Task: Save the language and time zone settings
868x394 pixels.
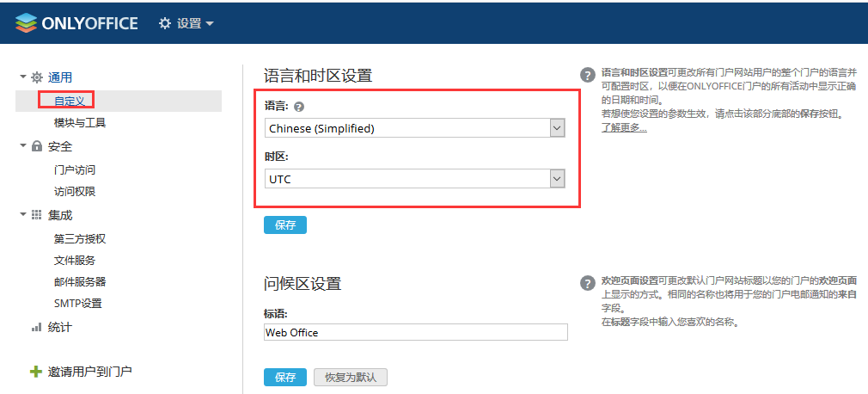Action: coord(284,225)
